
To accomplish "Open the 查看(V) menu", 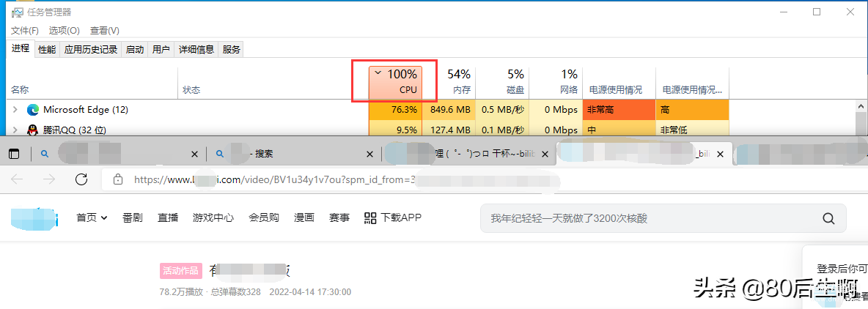I will (105, 31).
